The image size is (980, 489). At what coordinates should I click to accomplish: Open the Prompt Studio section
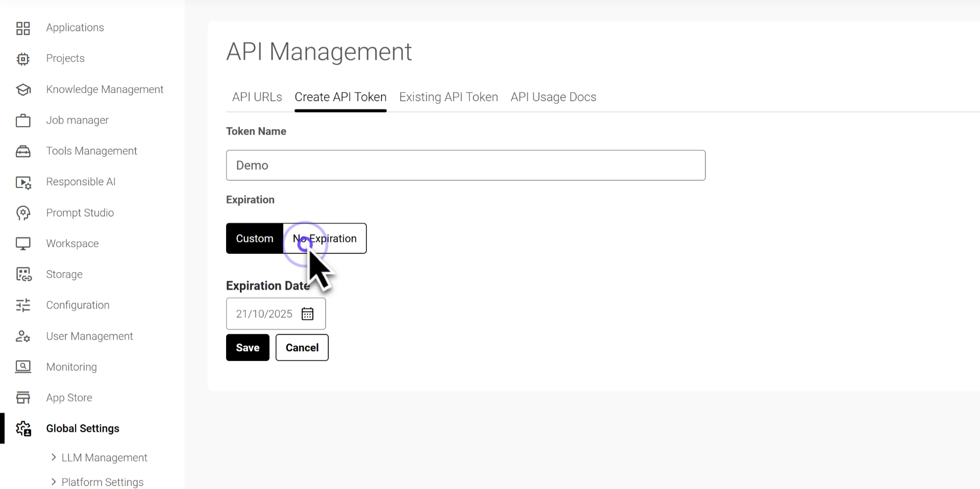click(80, 212)
